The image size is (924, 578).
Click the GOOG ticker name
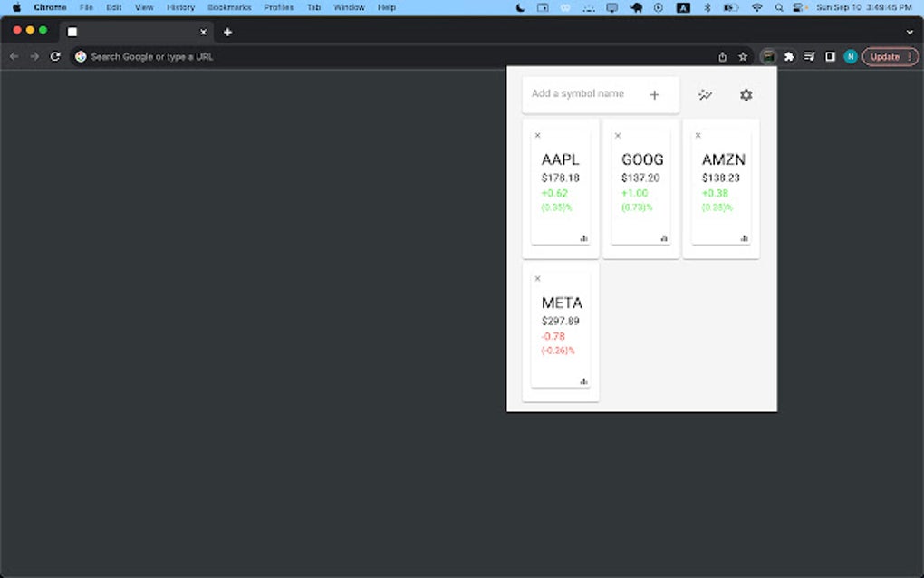642,159
